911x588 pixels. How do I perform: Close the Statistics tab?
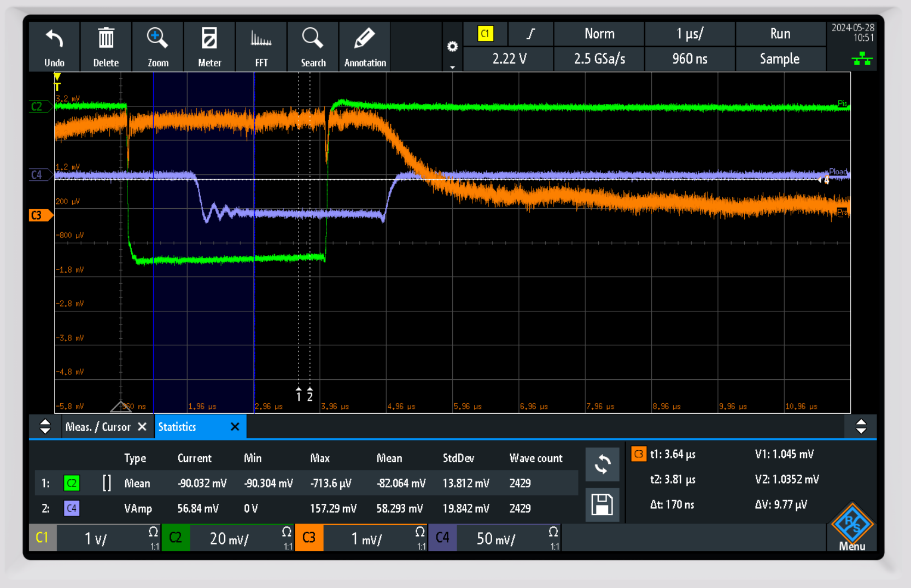[235, 427]
